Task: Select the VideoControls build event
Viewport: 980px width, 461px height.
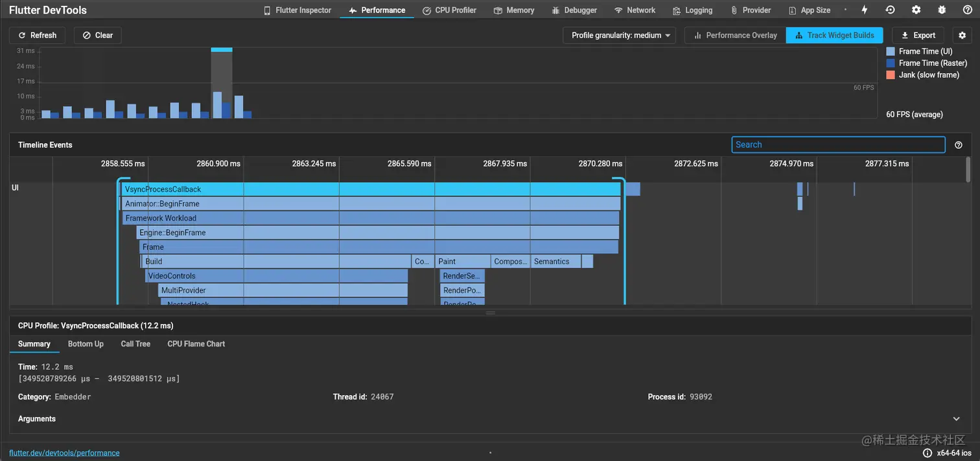Action: [277, 276]
